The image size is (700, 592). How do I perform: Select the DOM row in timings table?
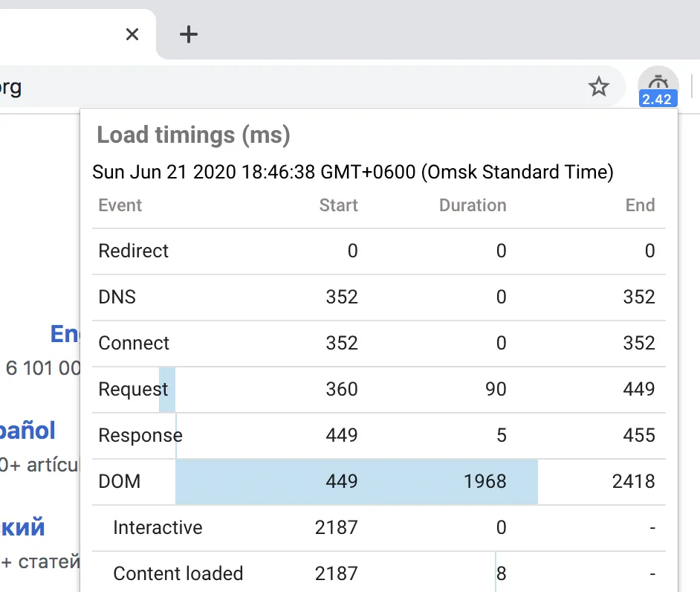[x=119, y=481]
